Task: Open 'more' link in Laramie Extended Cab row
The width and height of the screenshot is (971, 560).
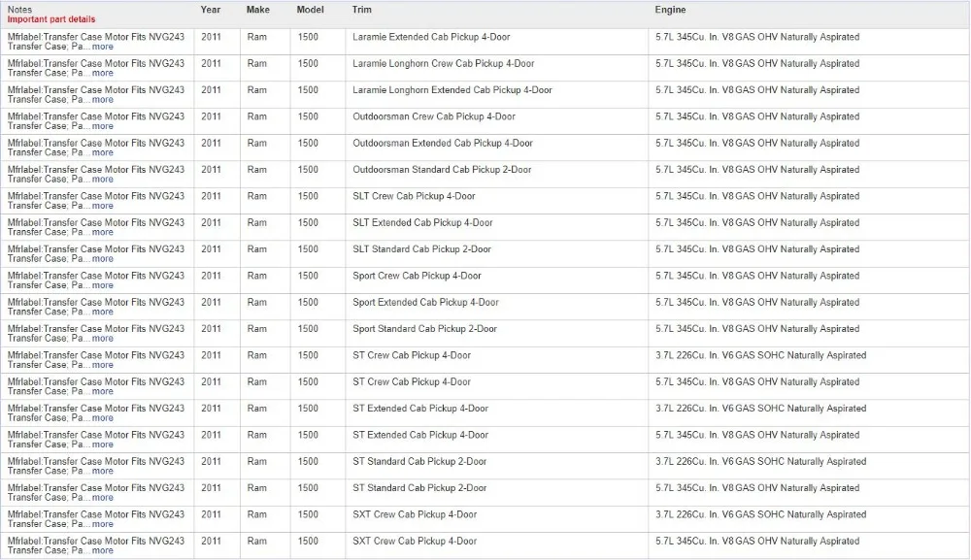Action: coord(103,47)
